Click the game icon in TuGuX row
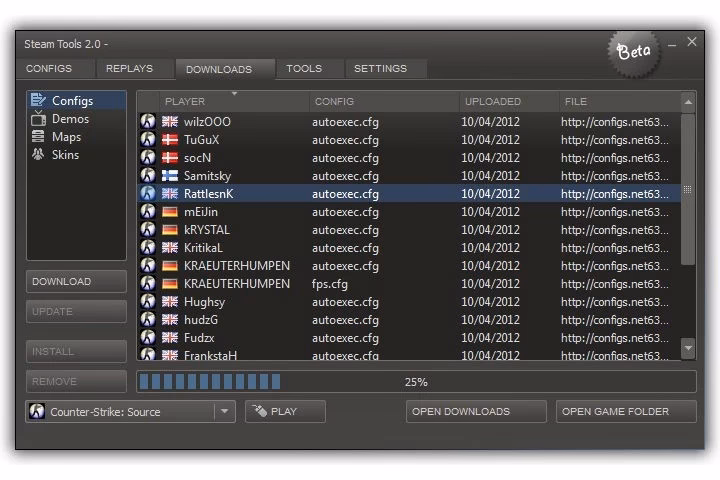720x480 pixels. pyautogui.click(x=148, y=139)
